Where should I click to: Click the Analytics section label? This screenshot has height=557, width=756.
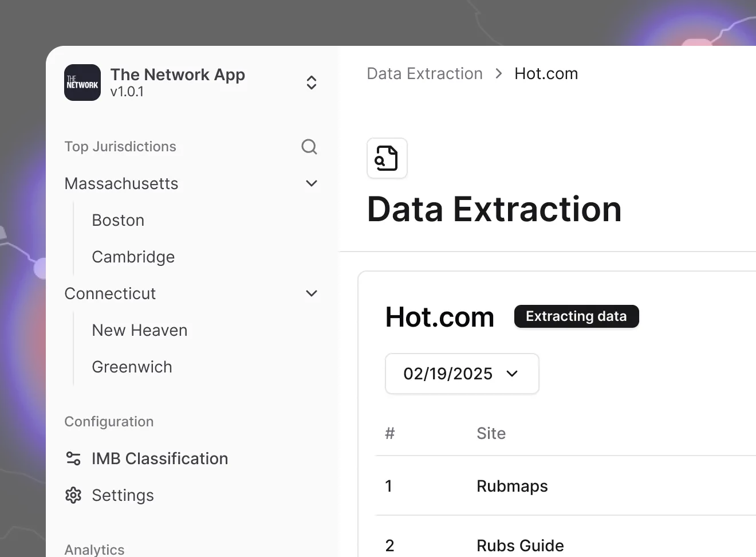point(94,550)
